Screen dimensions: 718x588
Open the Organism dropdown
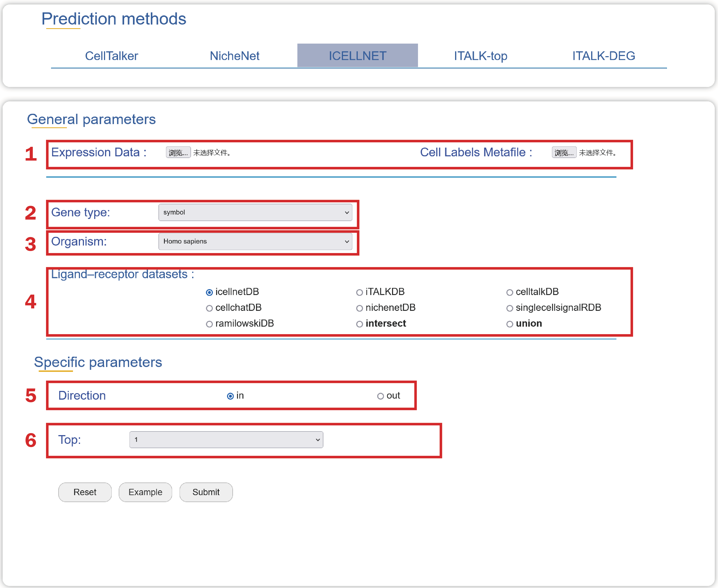tap(255, 241)
